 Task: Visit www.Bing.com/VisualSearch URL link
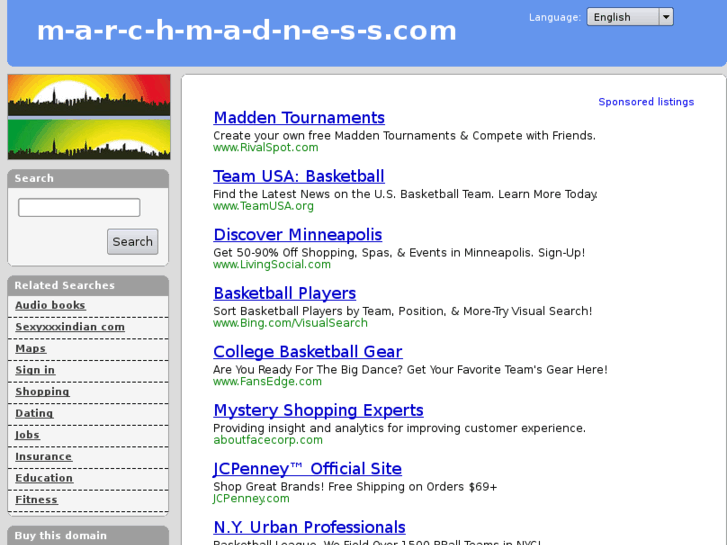point(290,323)
